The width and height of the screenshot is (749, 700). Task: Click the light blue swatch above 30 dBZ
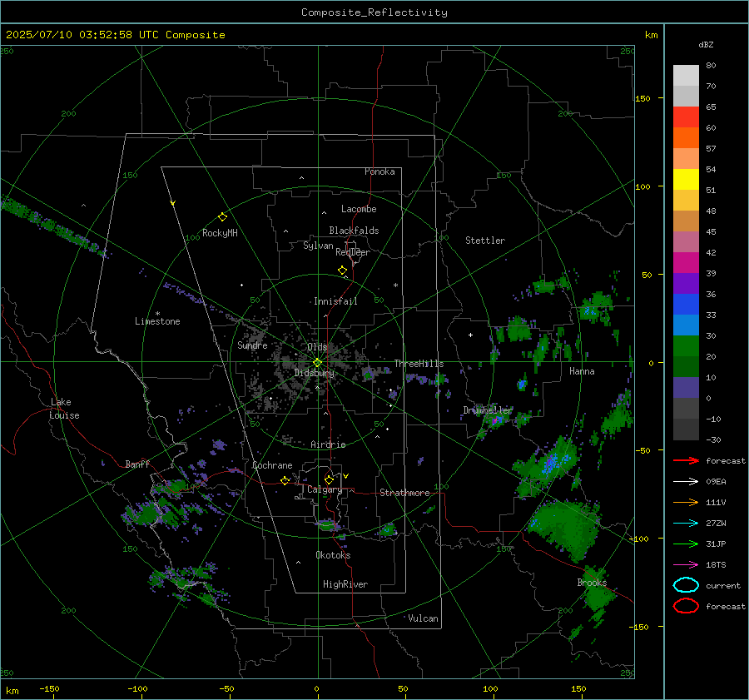pos(686,325)
